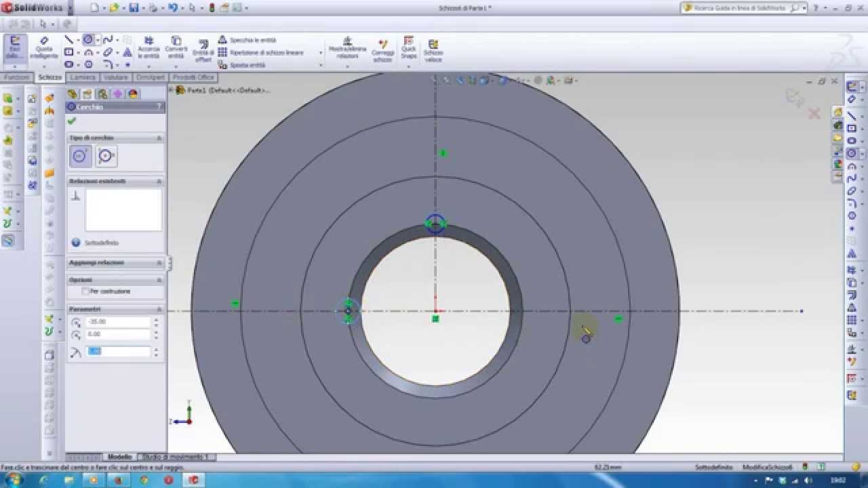Select the Circle tool in right vertical toolbar
Screen dimensions: 868x488
click(852, 154)
